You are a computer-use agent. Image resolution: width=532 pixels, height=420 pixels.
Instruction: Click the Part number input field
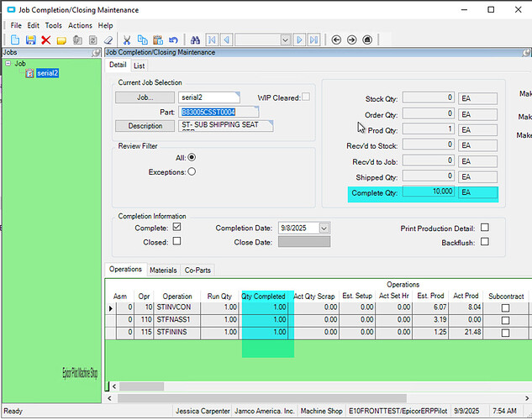tap(219, 112)
